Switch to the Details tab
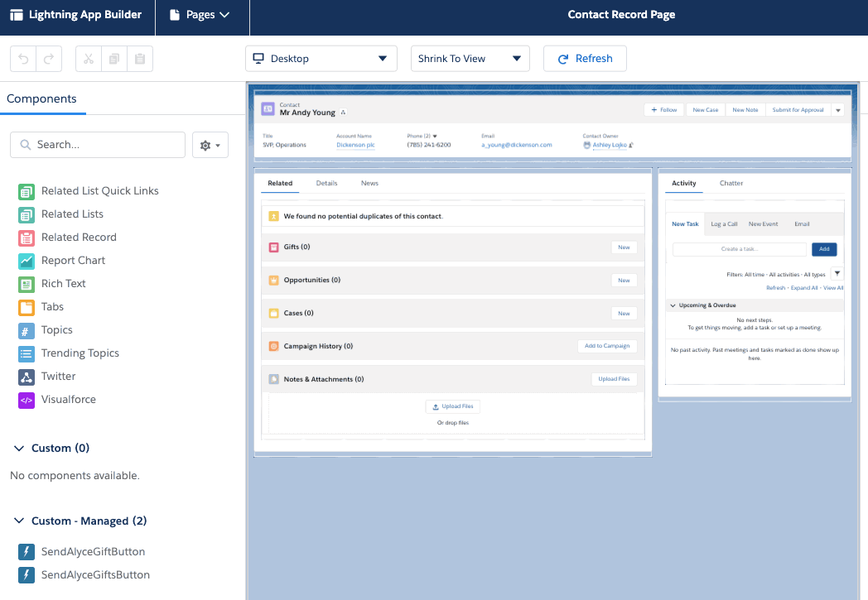This screenshot has height=600, width=868. [x=326, y=183]
